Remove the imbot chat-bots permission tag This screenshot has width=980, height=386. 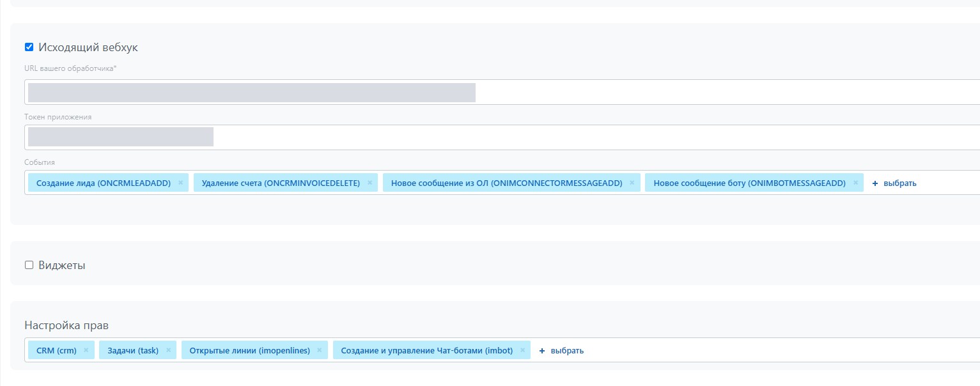pos(522,350)
